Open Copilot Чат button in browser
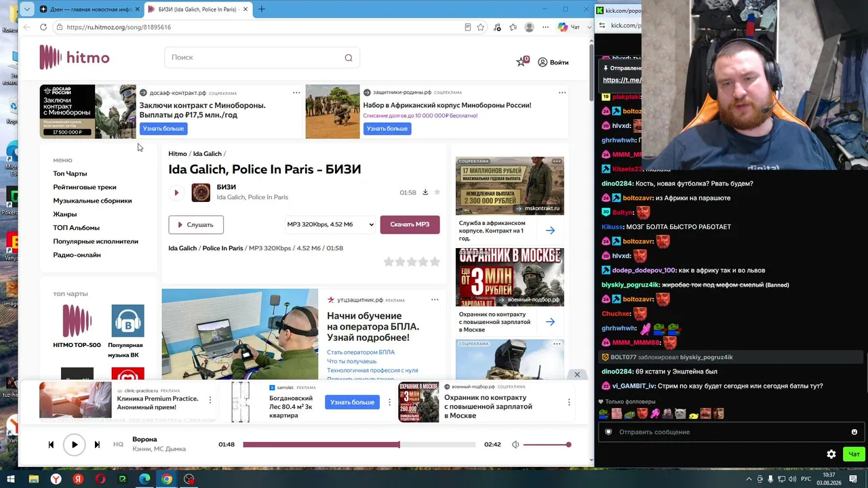The image size is (868, 488). point(568,27)
